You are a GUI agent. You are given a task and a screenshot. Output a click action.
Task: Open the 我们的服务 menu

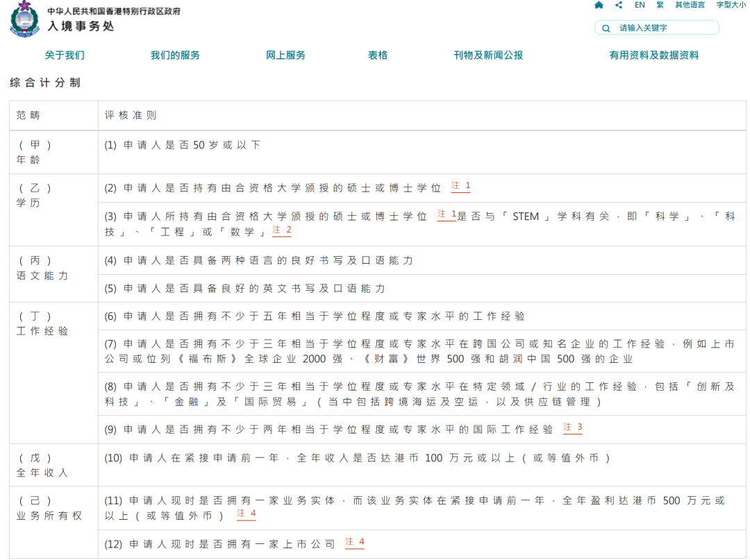[175, 56]
